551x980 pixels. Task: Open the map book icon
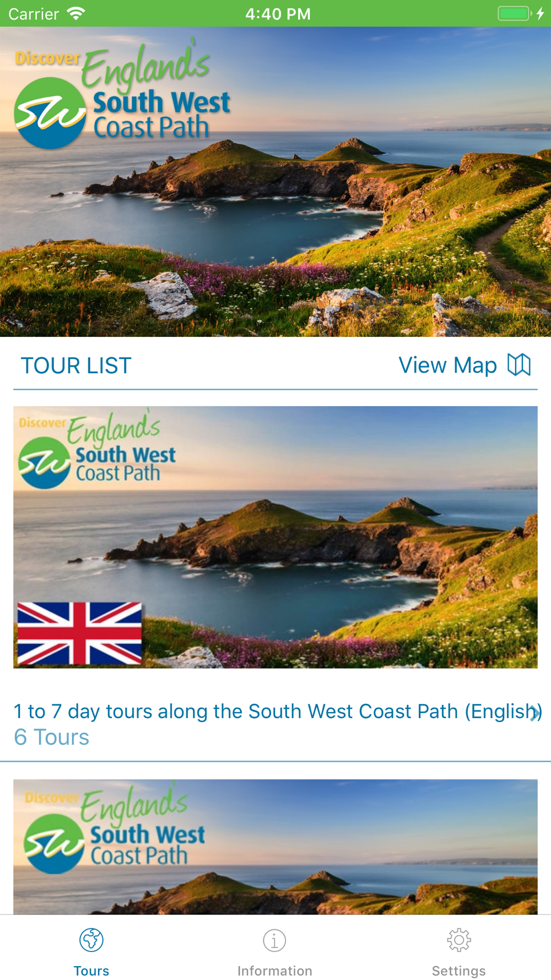coord(519,365)
